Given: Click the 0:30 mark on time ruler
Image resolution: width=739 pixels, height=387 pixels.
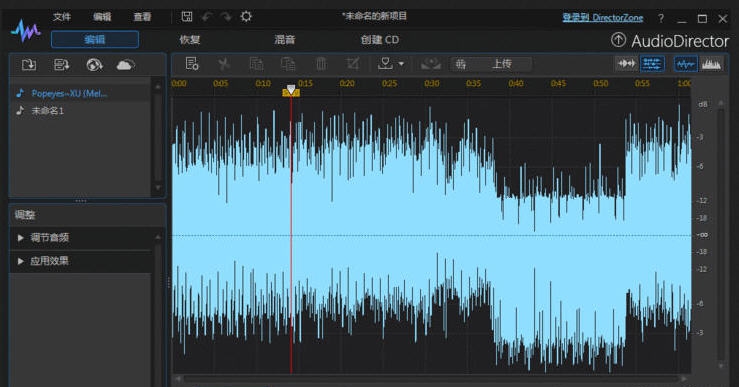Looking at the screenshot, I should (x=431, y=83).
